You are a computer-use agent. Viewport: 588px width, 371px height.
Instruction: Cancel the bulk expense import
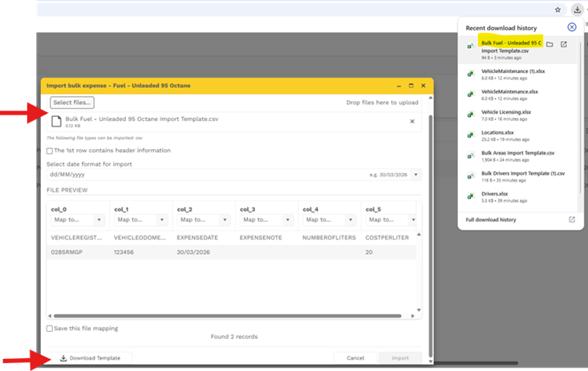coord(355,358)
